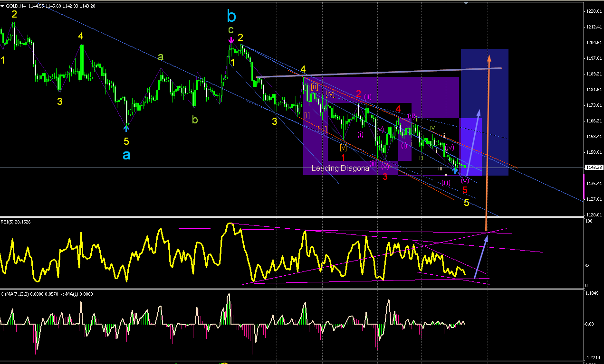Click the 1220.01 price axis value
This screenshot has width=604, height=364.
[x=594, y=11]
